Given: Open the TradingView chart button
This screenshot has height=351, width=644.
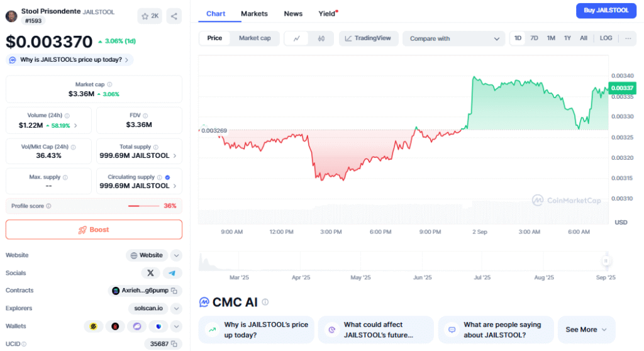Looking at the screenshot, I should (x=369, y=38).
